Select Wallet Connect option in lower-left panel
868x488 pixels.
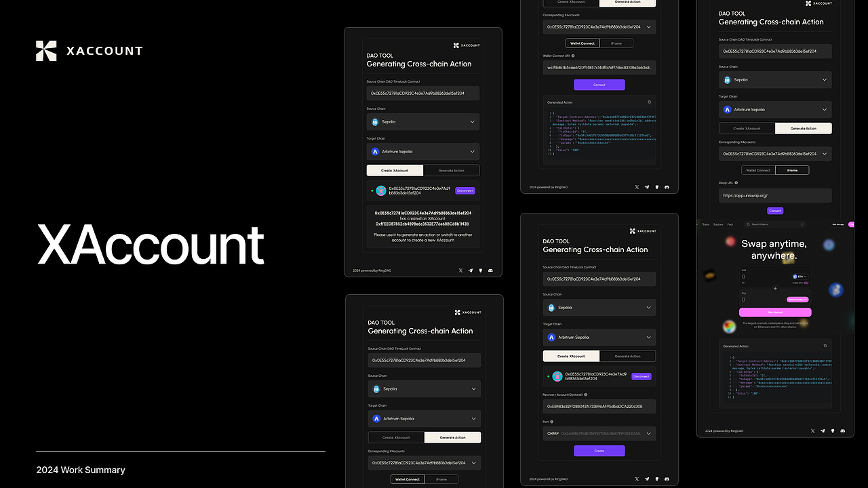(408, 479)
